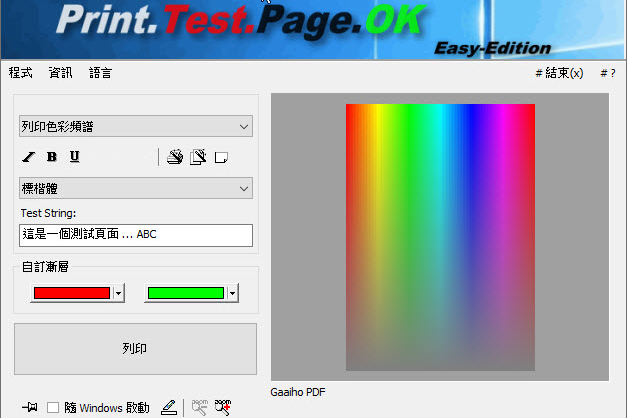The width and height of the screenshot is (627, 418).
Task: Click the pencil edit icon at bottom
Action: 169,408
